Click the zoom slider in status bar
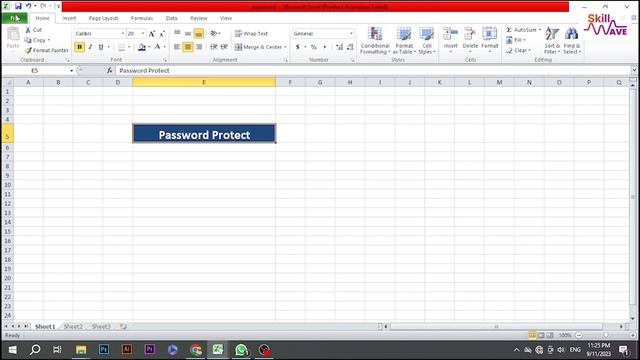This screenshot has width=640, height=360. tap(606, 335)
